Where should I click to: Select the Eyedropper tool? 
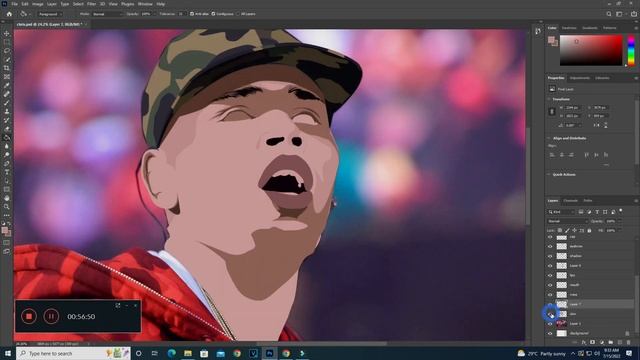point(7,85)
